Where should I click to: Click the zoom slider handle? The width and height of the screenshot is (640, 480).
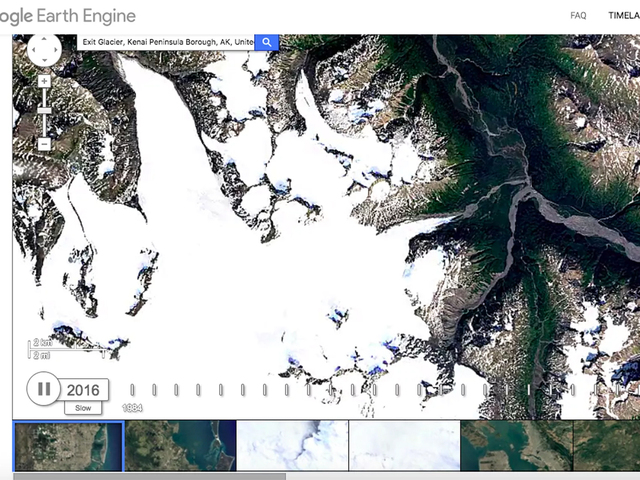click(x=44, y=108)
